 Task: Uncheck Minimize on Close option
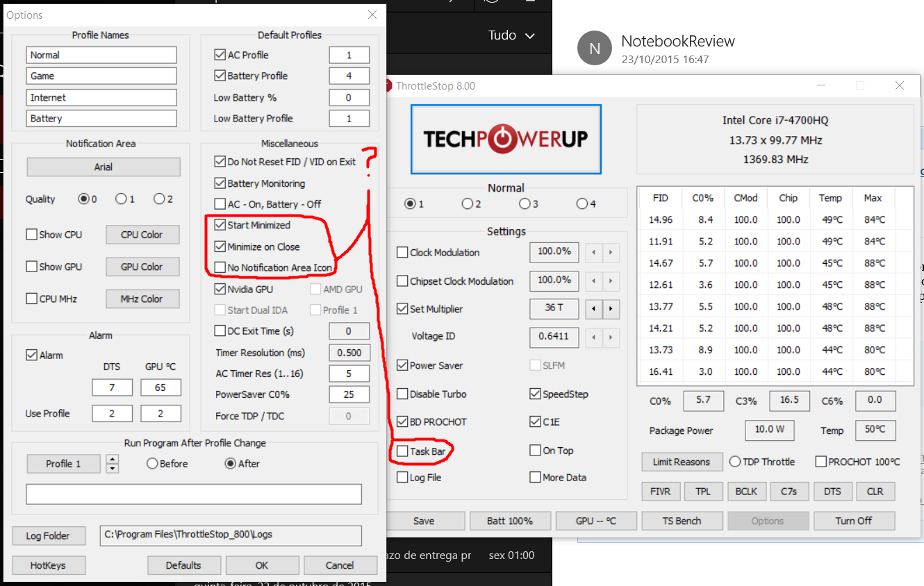(220, 246)
